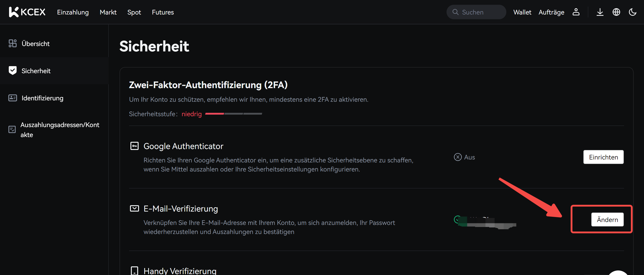Image resolution: width=644 pixels, height=275 pixels.
Task: Open the user profile icon
Action: (x=576, y=12)
